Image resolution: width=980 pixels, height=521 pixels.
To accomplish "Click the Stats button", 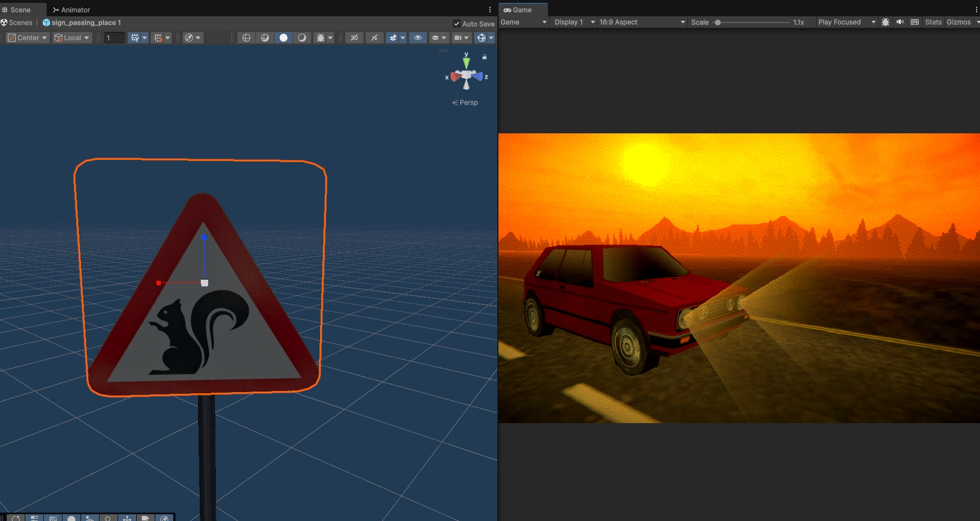I will (933, 22).
